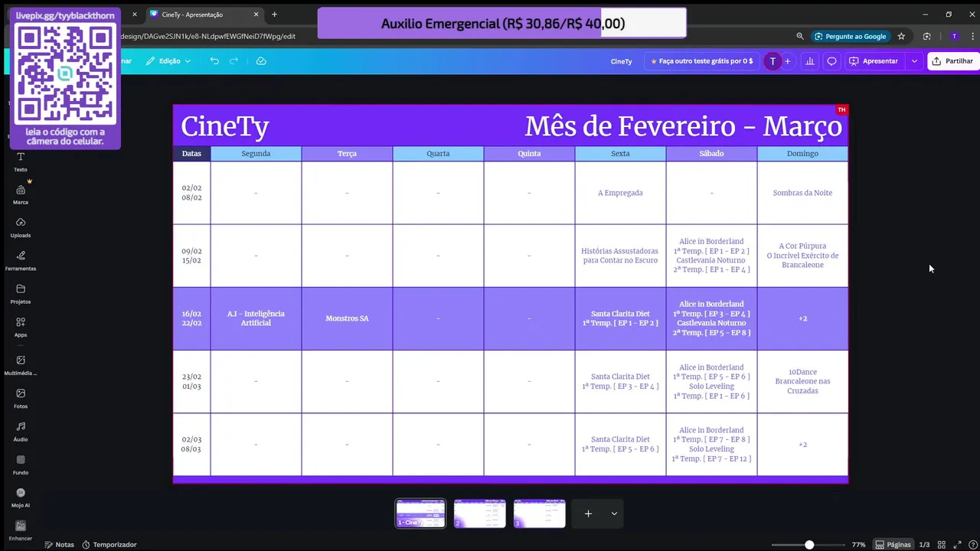This screenshot has width=980, height=551.
Task: Open the Áudio panel
Action: [x=21, y=431]
